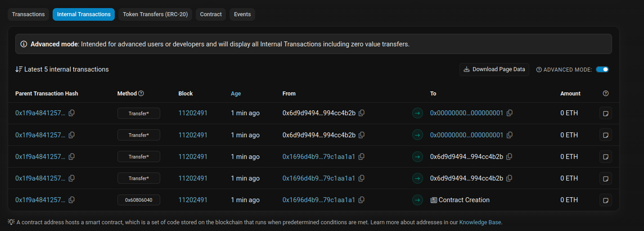The height and width of the screenshot is (231, 644).
Task: Click the sort icon before Latest 5 internal transactions
Action: click(19, 69)
